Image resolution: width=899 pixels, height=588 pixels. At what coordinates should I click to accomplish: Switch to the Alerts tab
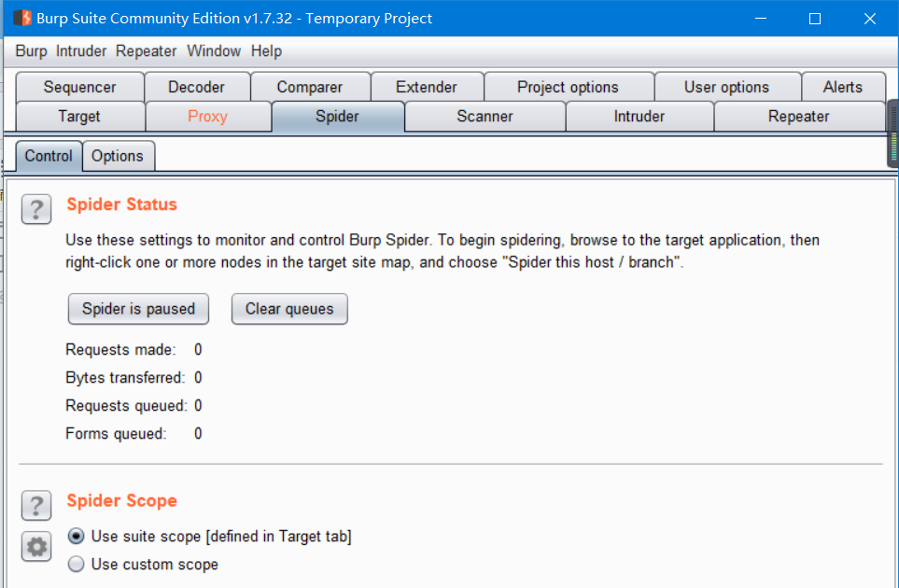click(x=843, y=87)
